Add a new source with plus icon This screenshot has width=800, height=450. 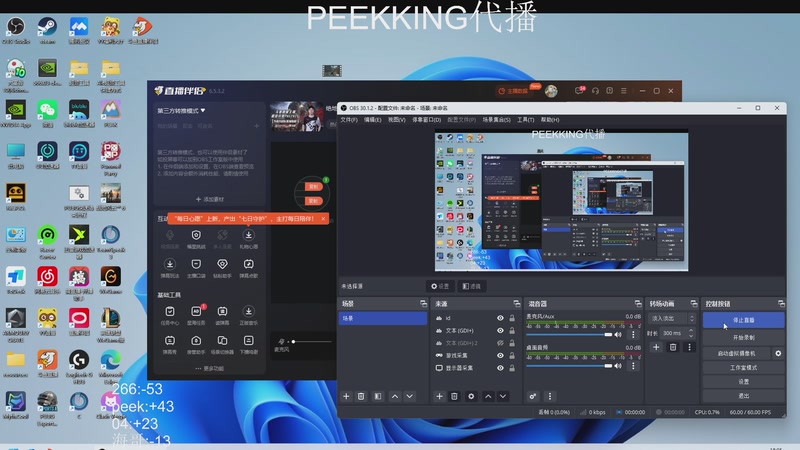pyautogui.click(x=439, y=396)
